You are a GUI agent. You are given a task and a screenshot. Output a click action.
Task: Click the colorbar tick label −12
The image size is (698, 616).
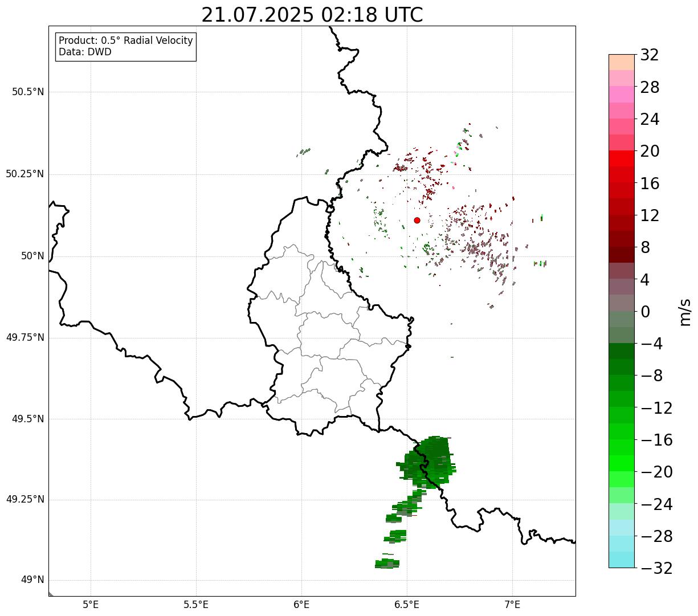[x=656, y=408]
